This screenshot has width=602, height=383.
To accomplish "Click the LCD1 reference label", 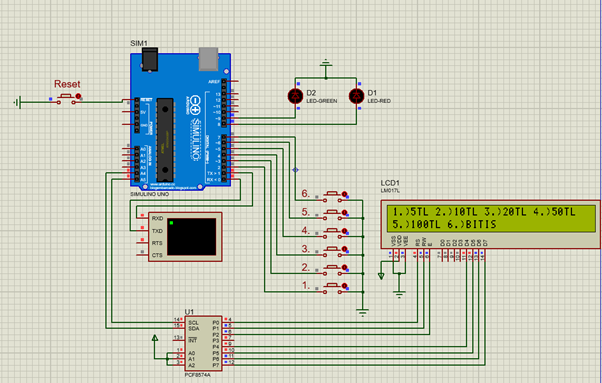I will [x=390, y=183].
